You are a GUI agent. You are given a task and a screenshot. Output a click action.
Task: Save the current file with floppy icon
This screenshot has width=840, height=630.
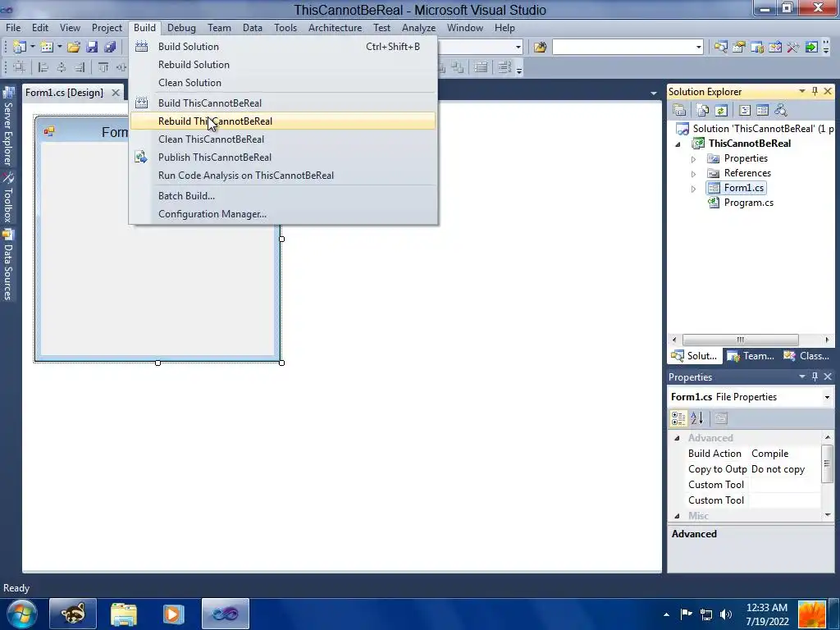click(x=92, y=47)
